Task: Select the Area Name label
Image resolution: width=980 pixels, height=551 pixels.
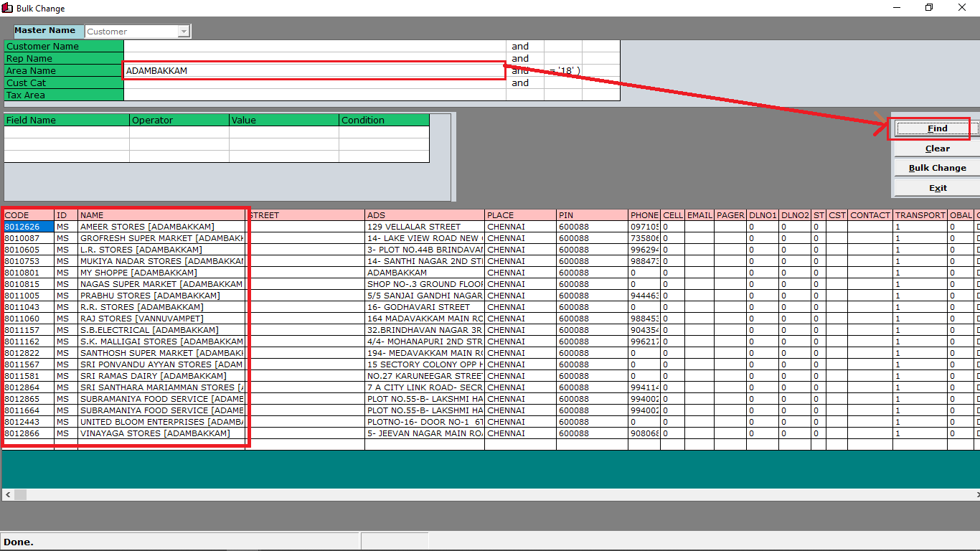Action: (x=64, y=71)
